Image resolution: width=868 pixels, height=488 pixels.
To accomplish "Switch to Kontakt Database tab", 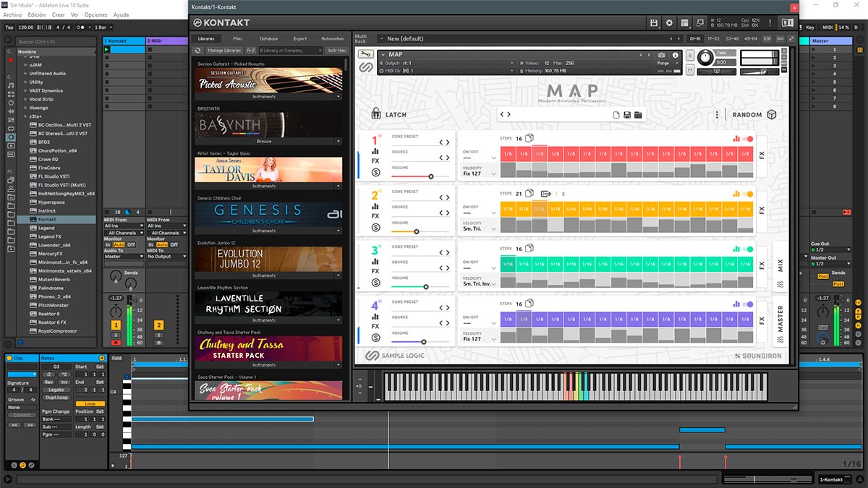I will click(268, 38).
